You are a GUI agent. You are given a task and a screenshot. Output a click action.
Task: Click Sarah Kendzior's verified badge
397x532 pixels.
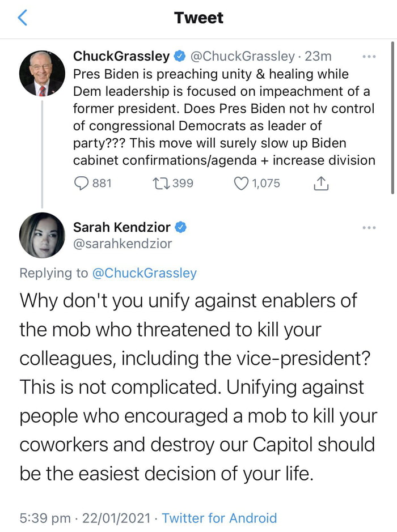[x=181, y=227]
